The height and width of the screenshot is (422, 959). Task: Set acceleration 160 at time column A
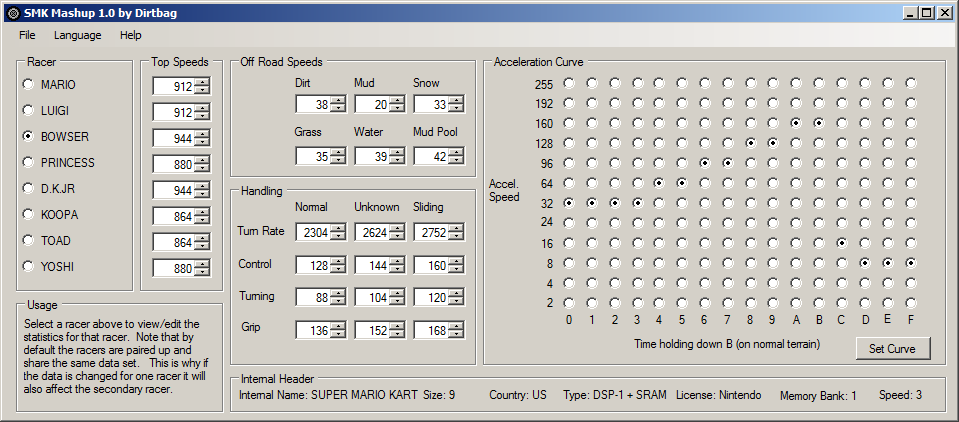click(796, 123)
